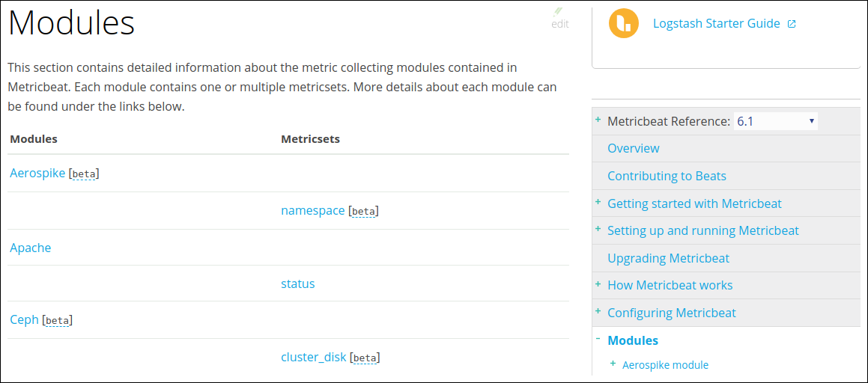The width and height of the screenshot is (868, 383).
Task: Open the status metricset link
Action: click(298, 284)
